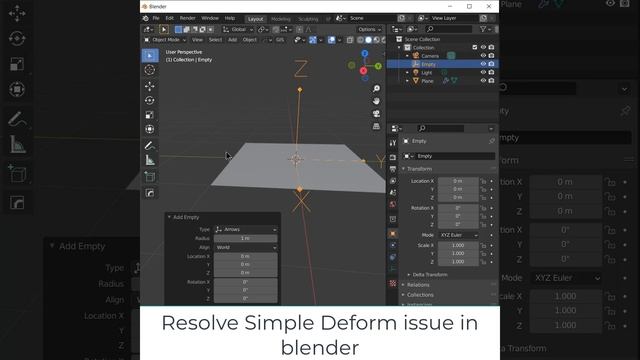Image resolution: width=640 pixels, height=360 pixels.
Task: Click the red X axis on navigation gizmo
Action: [x=363, y=71]
